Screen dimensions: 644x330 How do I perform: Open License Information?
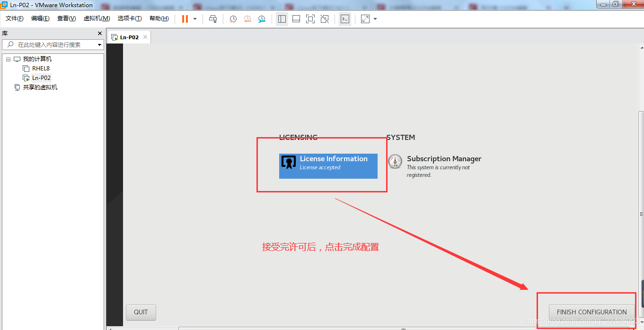(328, 166)
